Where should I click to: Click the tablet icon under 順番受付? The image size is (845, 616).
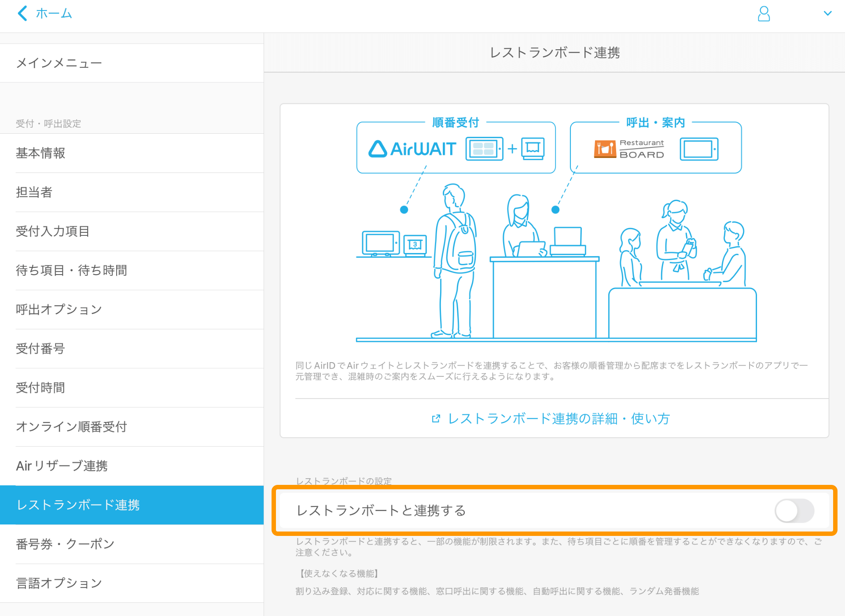[483, 148]
